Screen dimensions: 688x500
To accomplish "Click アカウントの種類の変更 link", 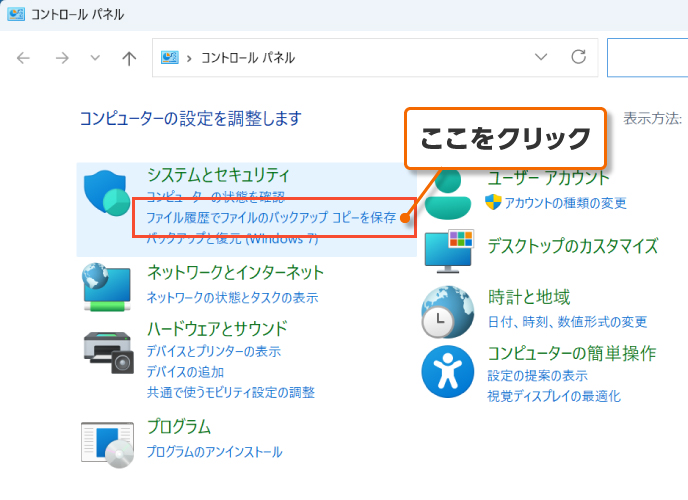I will point(565,203).
